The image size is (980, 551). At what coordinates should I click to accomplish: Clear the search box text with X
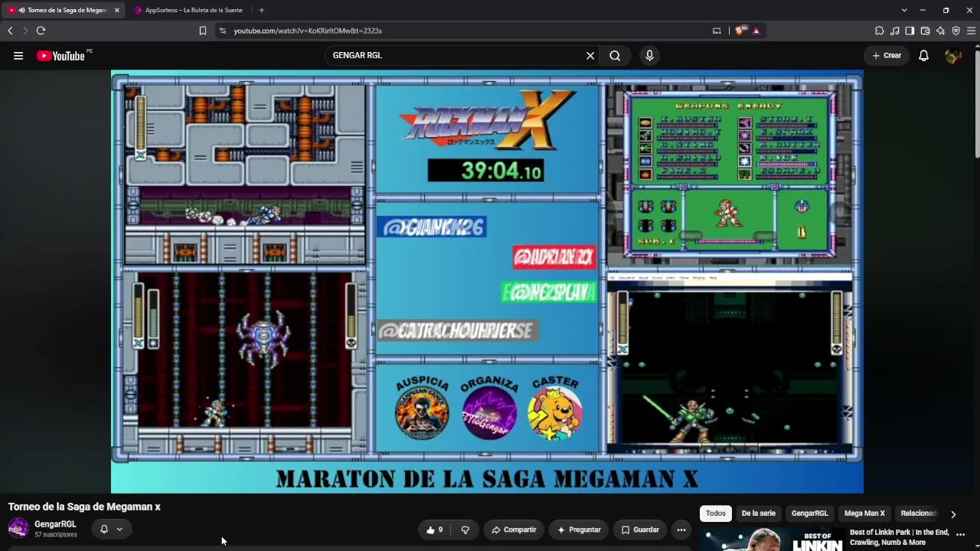(x=590, y=56)
